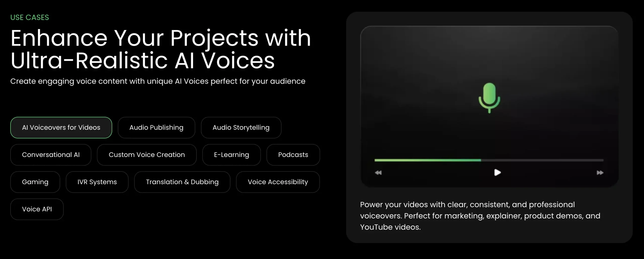Click the green audio progress bar

click(428, 160)
